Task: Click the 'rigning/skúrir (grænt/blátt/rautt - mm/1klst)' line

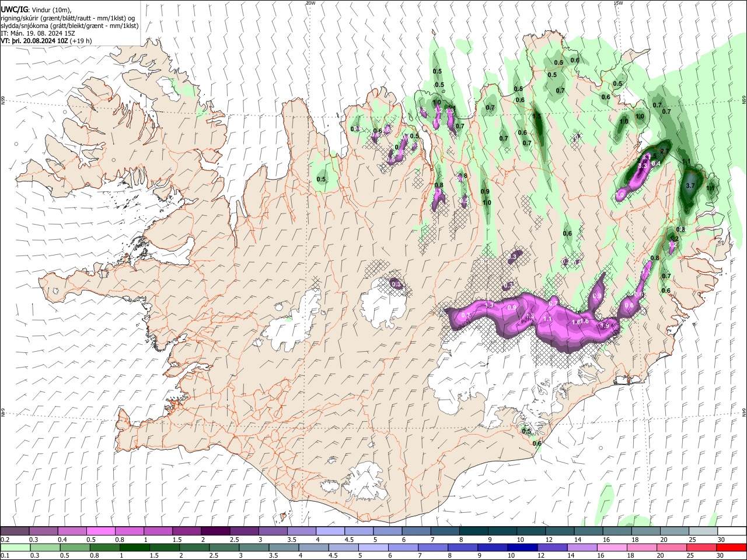Action: point(68,17)
